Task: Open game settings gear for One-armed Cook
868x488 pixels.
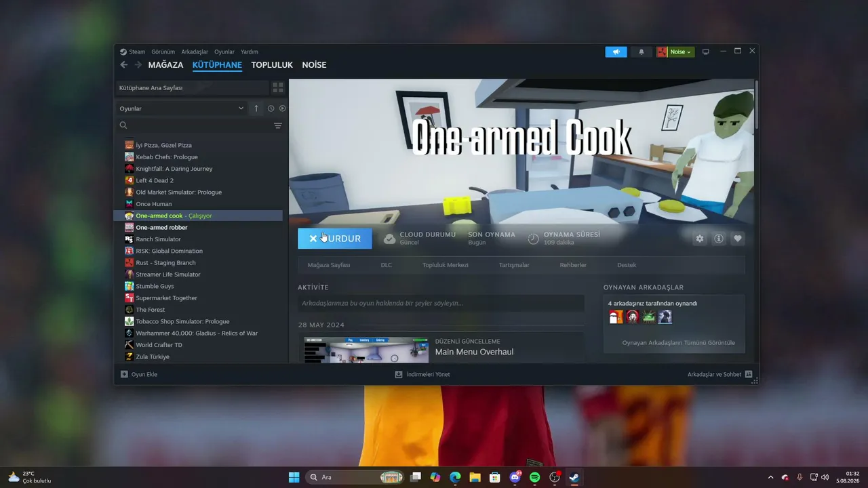Action: (700, 239)
